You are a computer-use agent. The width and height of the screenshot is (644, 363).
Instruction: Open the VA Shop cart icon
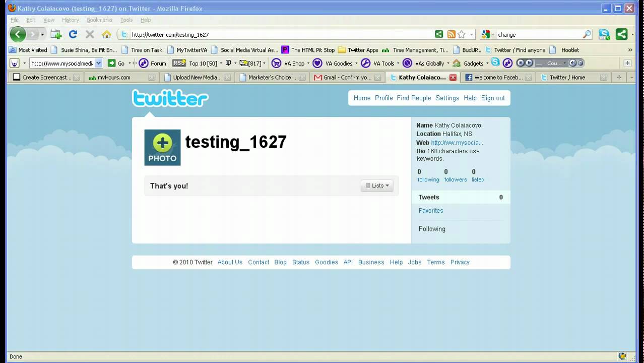point(276,63)
